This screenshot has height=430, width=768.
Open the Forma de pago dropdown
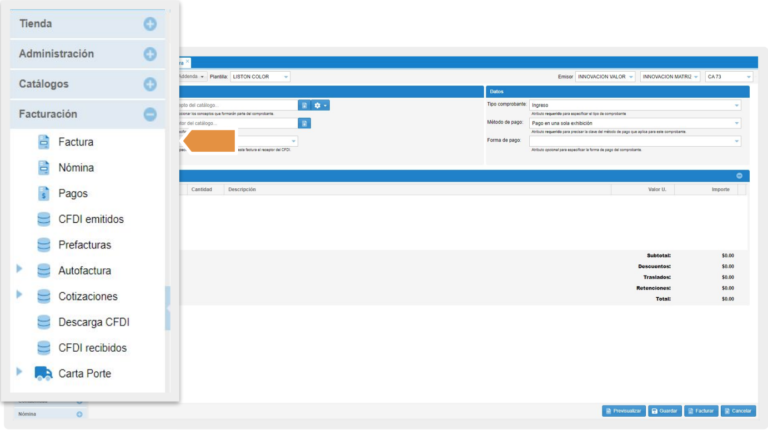click(x=635, y=141)
